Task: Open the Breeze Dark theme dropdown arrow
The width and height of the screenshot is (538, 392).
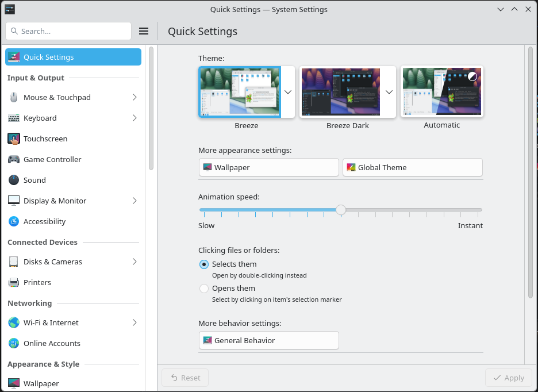Action: [389, 92]
